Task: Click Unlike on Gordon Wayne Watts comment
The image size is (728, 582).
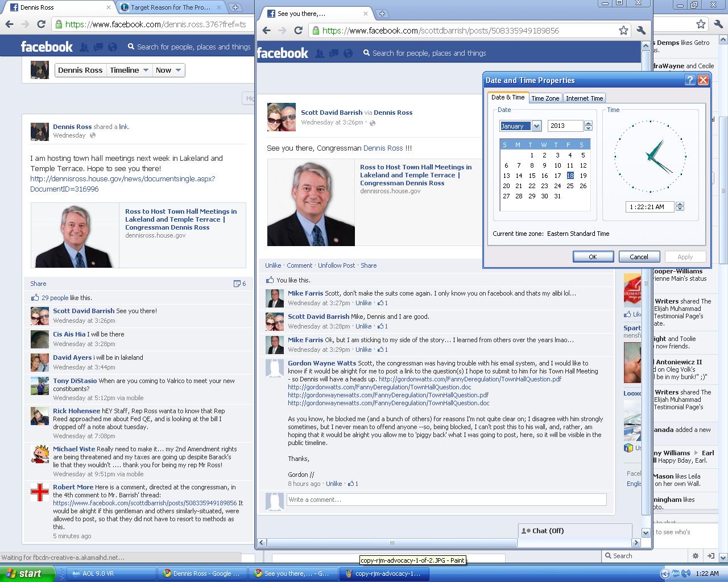Action: tap(334, 484)
